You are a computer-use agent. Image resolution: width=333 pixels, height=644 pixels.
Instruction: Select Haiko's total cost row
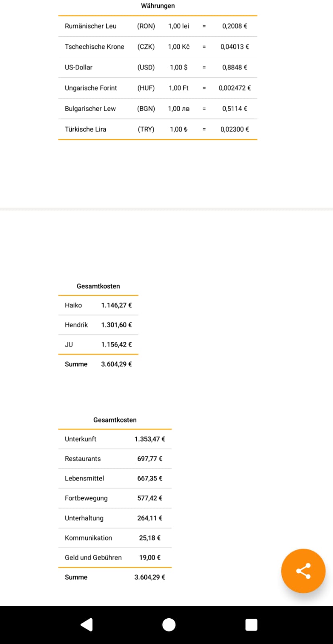coord(98,305)
